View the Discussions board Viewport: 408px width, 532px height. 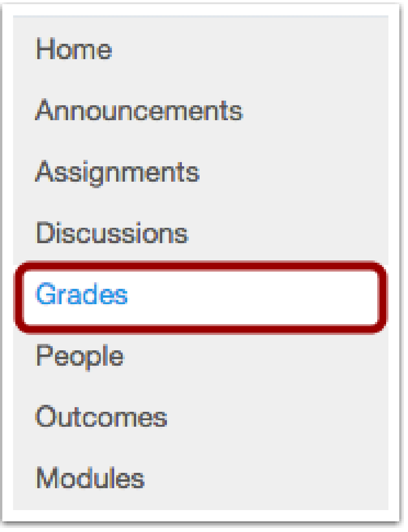click(112, 233)
